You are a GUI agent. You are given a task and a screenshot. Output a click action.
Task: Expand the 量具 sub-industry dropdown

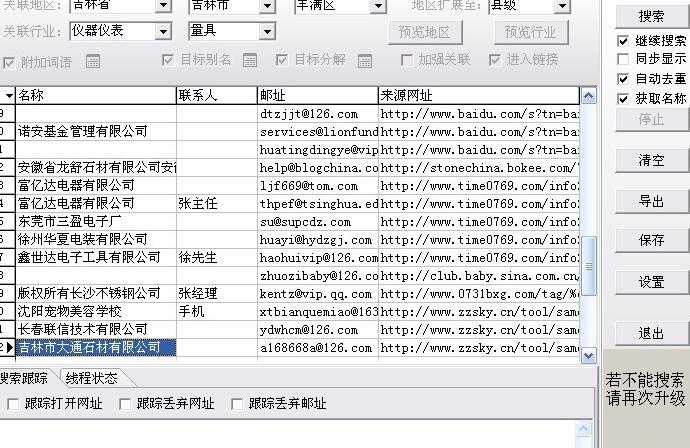[x=267, y=31]
